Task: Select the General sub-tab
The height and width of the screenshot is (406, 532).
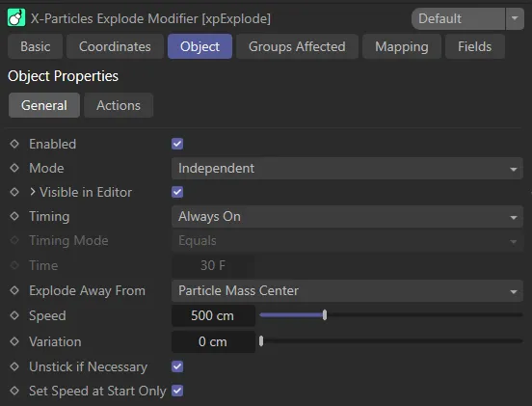Action: 44,105
